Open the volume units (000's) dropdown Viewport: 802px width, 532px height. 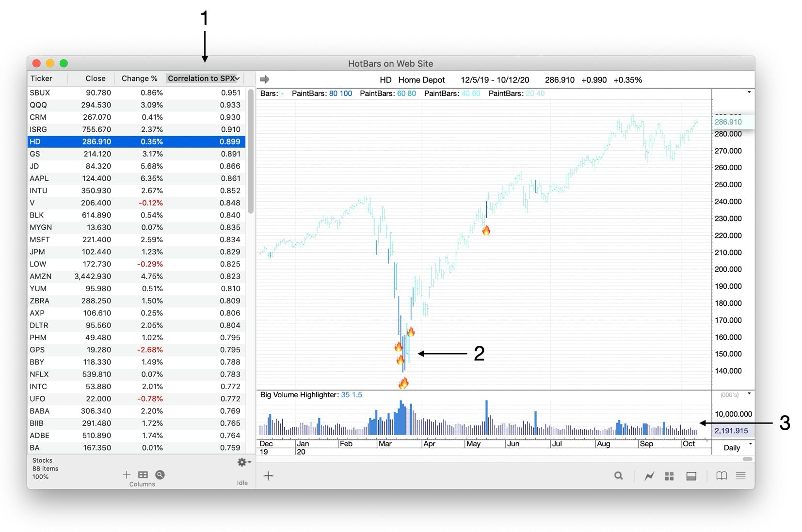tap(733, 394)
